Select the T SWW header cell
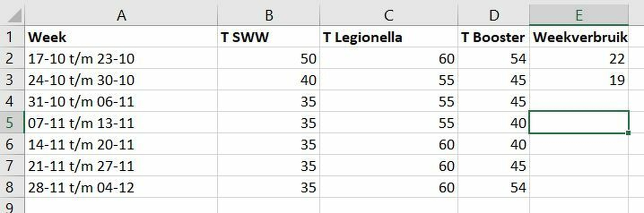The height and width of the screenshot is (213, 644). coord(268,37)
